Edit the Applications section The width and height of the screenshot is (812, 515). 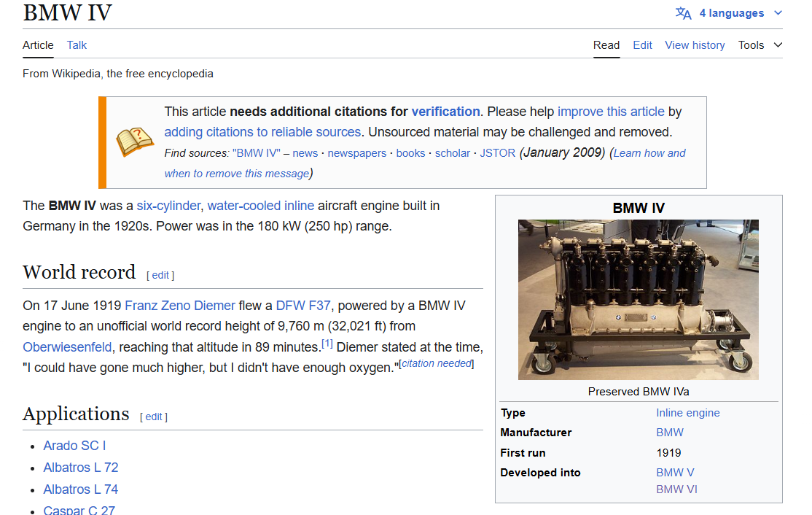[x=153, y=417]
